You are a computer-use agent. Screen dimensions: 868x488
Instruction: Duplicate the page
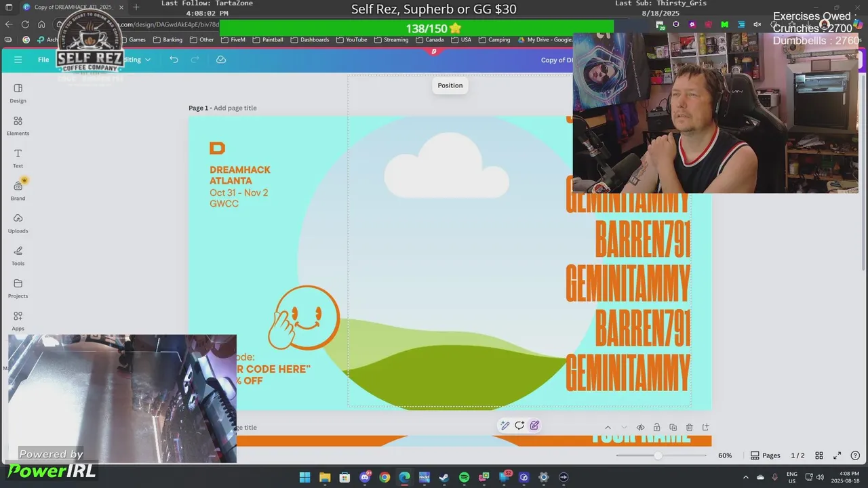coord(673,427)
